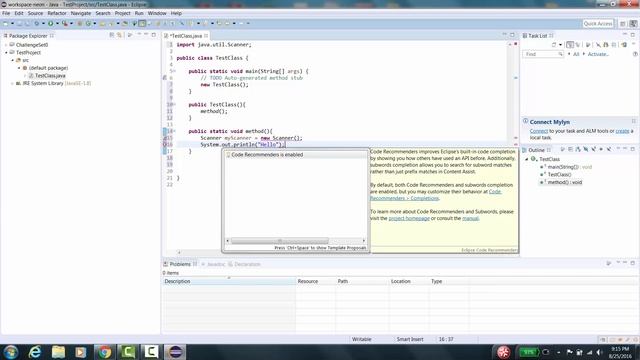
Task: Click the All filter in Task List
Action: [x=576, y=54]
